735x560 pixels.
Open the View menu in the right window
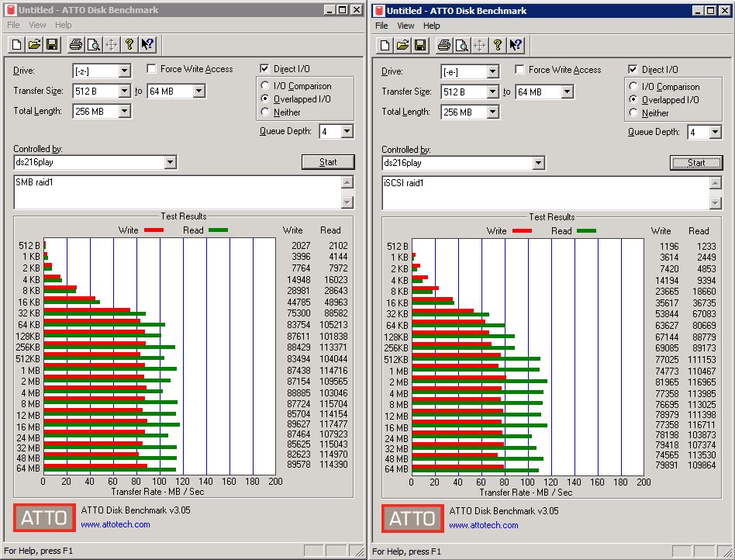406,26
